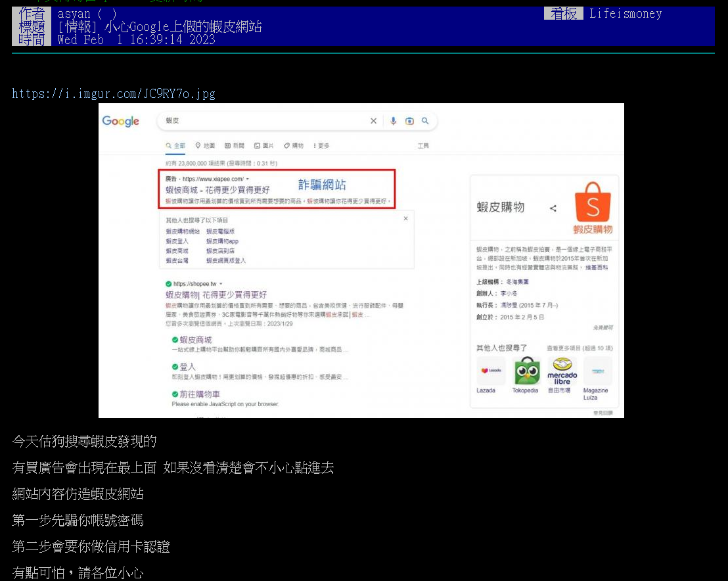Image resolution: width=728 pixels, height=581 pixels.
Task: Open the i.imgur.com/JC9RY7o.jpg link
Action: (x=113, y=94)
